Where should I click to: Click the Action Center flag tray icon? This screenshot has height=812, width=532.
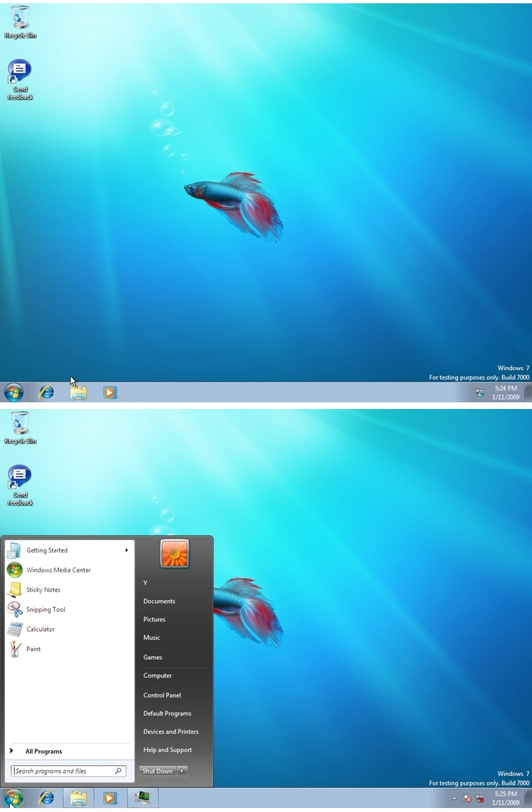(467, 799)
